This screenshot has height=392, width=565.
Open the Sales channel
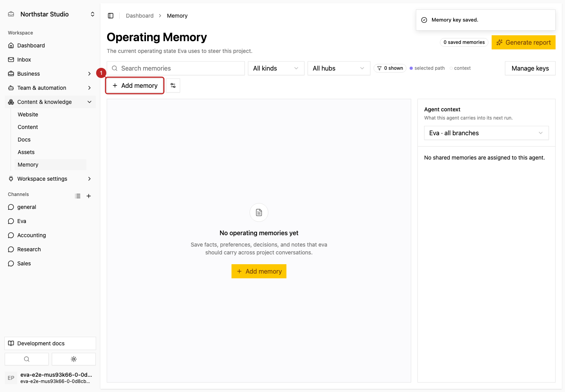pyautogui.click(x=50, y=263)
